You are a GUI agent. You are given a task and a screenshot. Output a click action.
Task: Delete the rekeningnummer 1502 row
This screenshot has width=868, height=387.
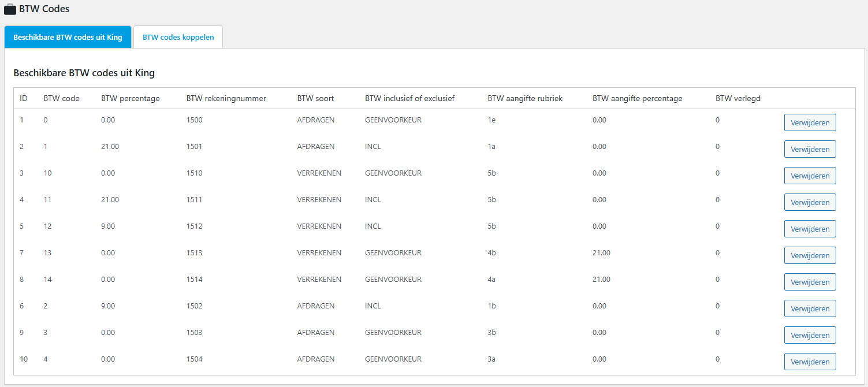pos(810,308)
